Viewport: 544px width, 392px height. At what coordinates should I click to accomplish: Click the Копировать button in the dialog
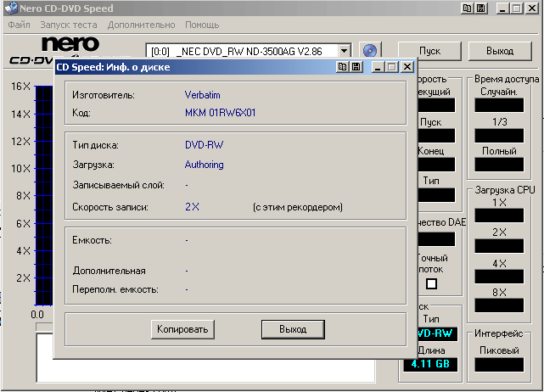pos(182,329)
